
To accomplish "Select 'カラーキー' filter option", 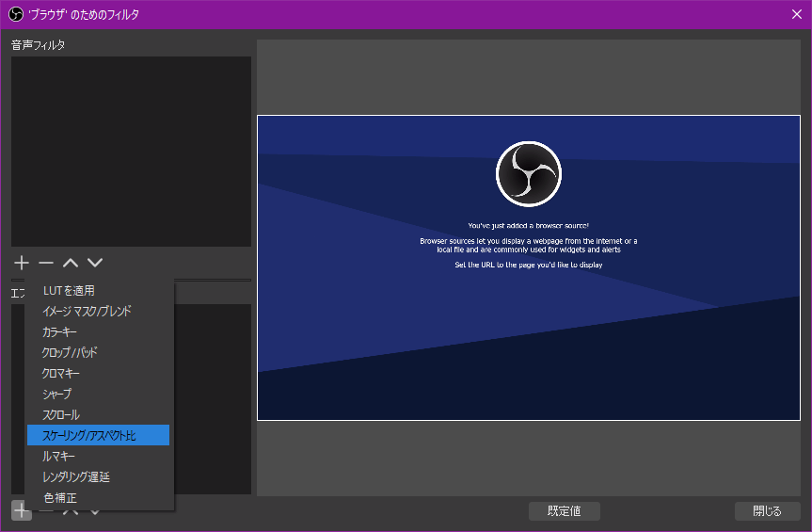I will tap(99, 332).
